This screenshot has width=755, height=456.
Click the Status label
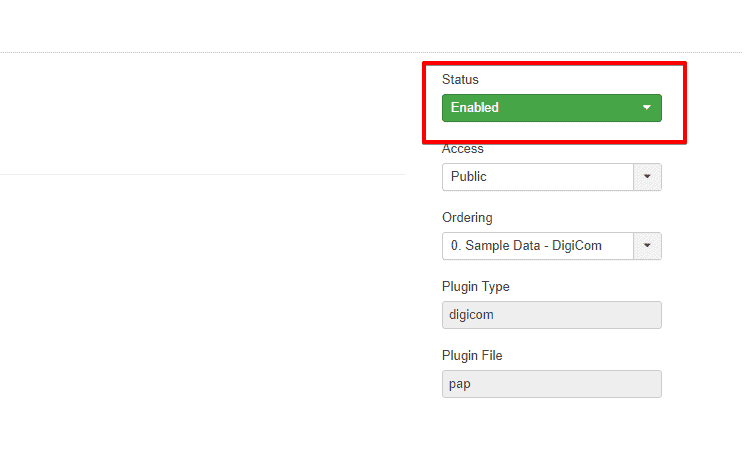tap(460, 79)
